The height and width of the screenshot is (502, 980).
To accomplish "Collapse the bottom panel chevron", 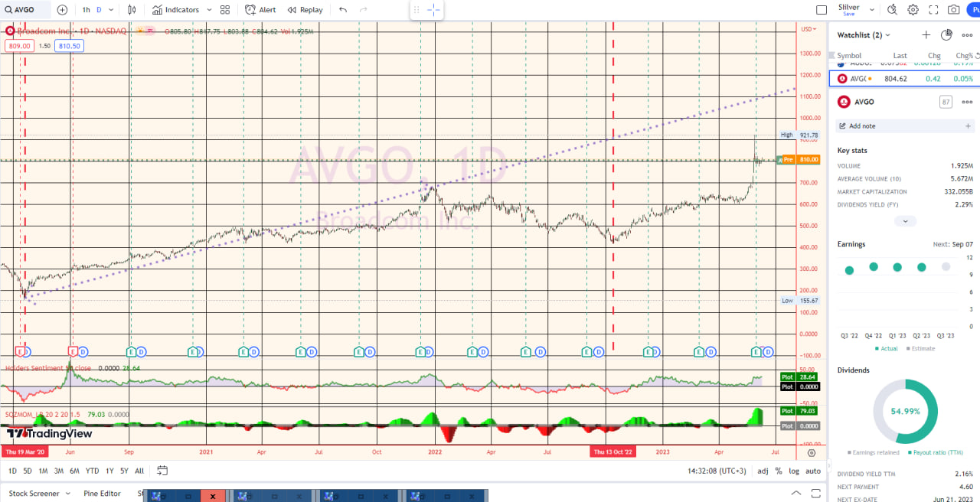I will (x=797, y=493).
